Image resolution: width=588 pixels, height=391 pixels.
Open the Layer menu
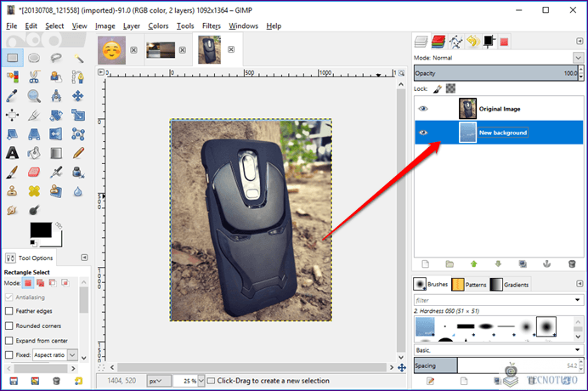click(x=132, y=25)
